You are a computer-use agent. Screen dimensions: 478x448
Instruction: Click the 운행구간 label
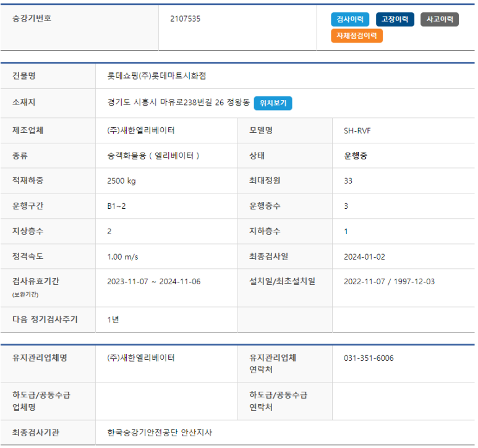[28, 206]
